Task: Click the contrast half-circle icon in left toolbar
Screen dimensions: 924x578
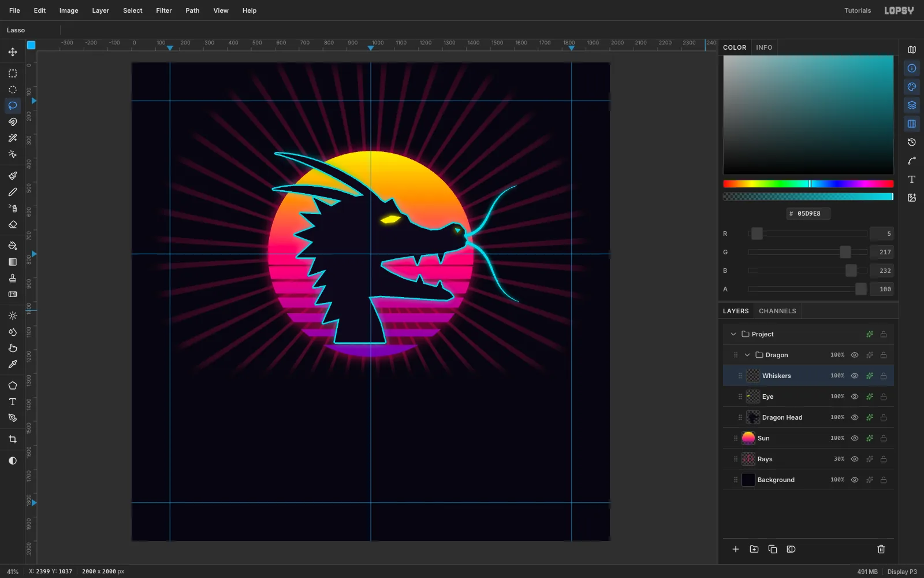Action: pos(13,461)
